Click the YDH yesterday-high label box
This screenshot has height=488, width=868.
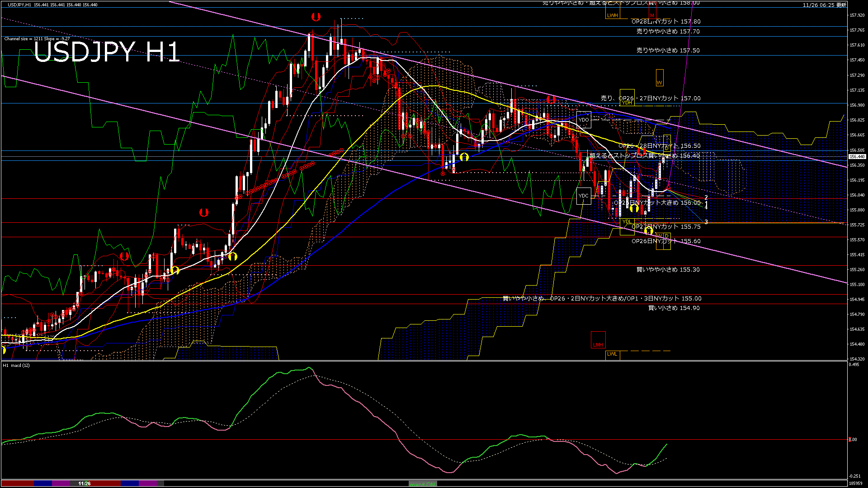(627, 103)
